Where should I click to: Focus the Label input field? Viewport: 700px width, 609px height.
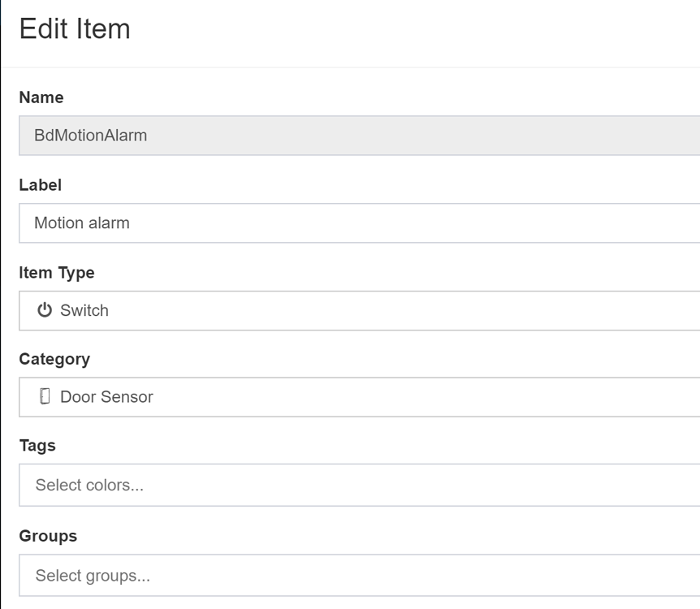click(360, 223)
